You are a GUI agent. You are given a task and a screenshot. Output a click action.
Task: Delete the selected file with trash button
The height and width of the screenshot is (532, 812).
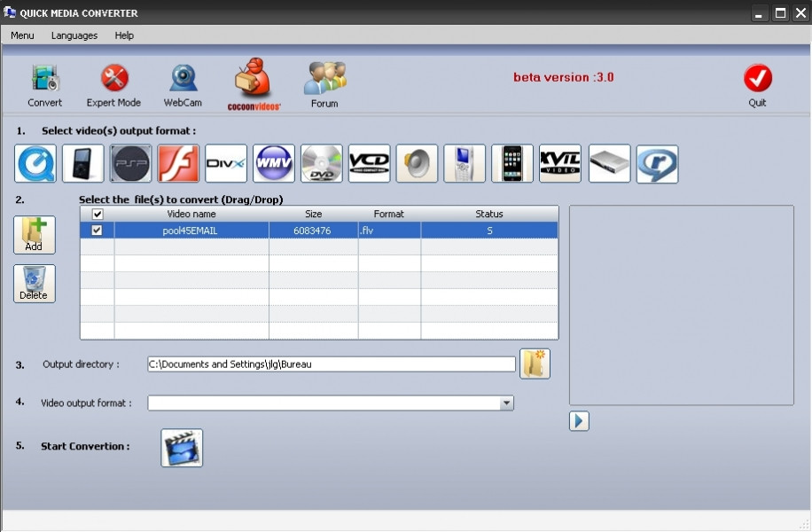pyautogui.click(x=35, y=284)
